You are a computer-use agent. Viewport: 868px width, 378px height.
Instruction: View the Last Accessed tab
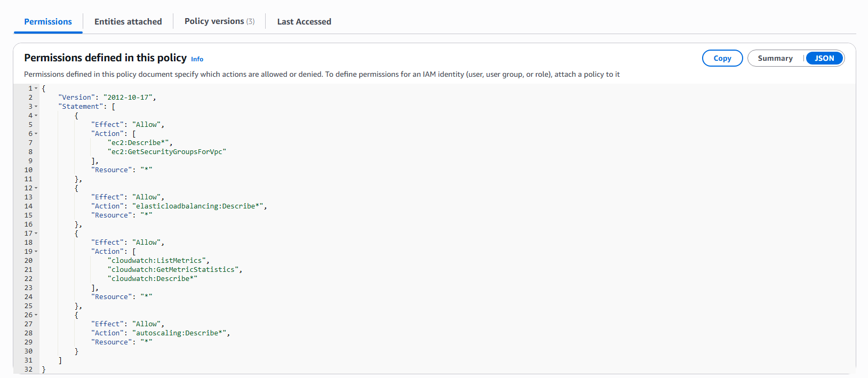pyautogui.click(x=303, y=21)
